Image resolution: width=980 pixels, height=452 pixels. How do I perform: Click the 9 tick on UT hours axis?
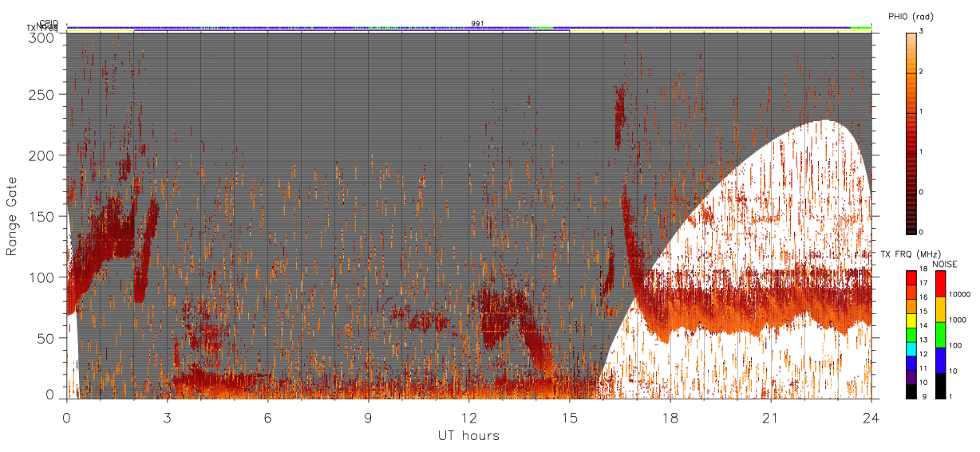click(368, 417)
